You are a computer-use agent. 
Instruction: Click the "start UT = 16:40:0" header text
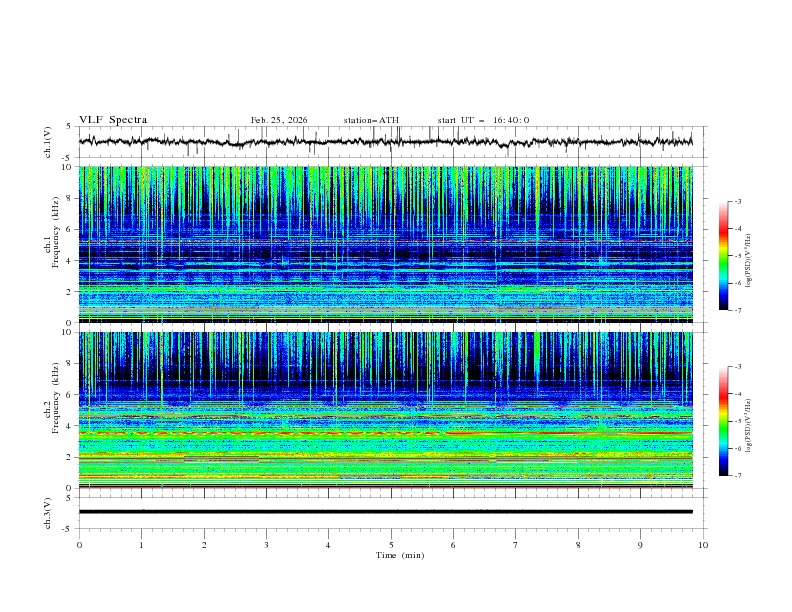483,120
